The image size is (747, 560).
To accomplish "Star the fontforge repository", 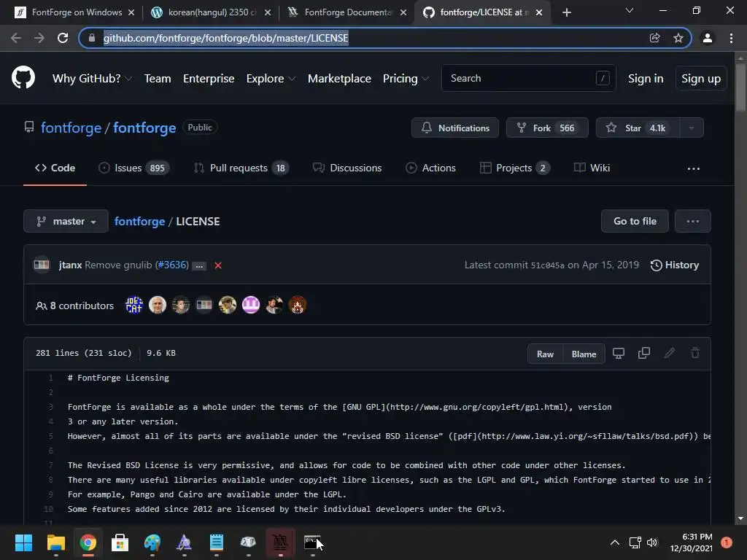I will [x=638, y=128].
